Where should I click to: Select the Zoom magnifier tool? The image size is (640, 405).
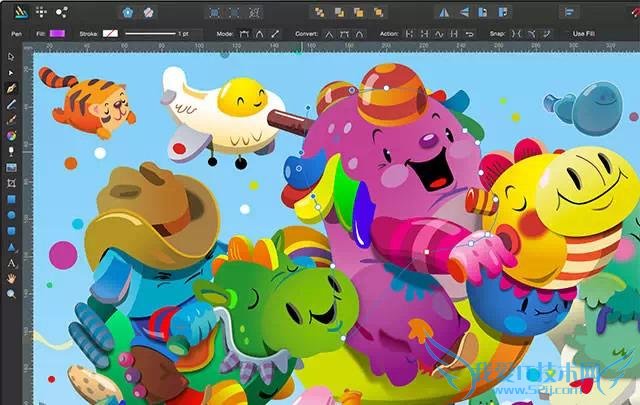pyautogui.click(x=11, y=294)
